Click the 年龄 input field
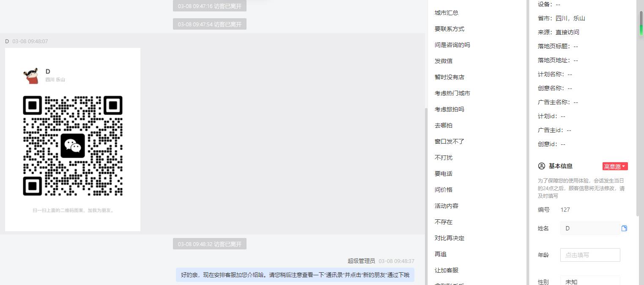Image resolution: width=644 pixels, height=285 pixels. [590, 255]
